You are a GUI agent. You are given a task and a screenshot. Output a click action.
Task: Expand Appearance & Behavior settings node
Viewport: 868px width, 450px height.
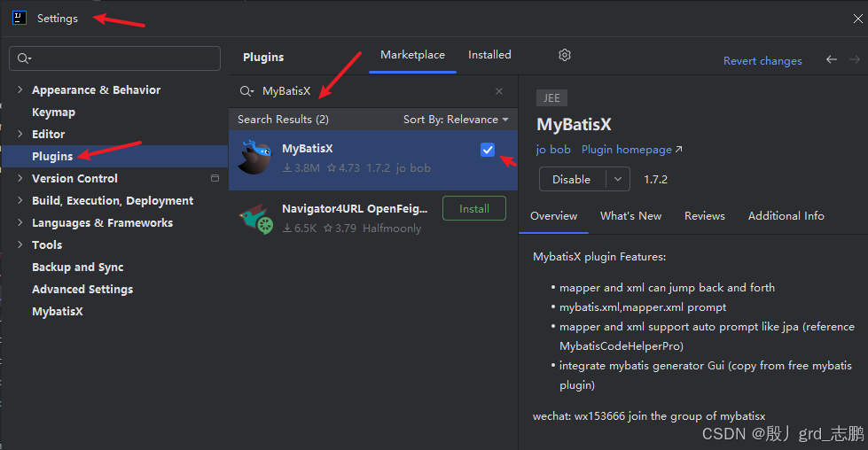click(x=20, y=89)
